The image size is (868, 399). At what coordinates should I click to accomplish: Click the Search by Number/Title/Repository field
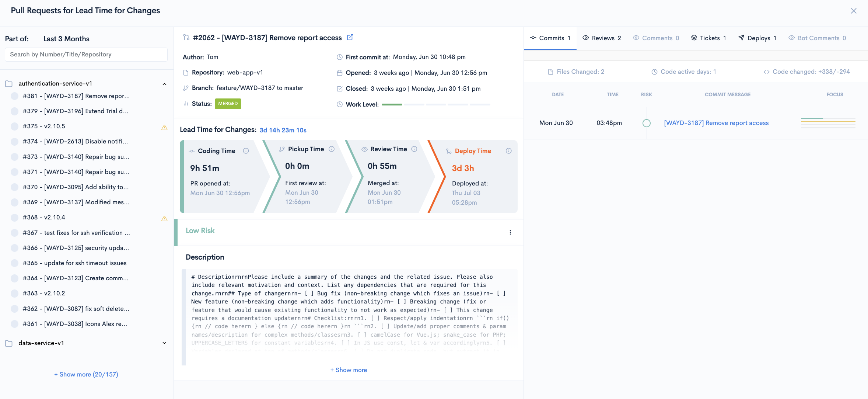click(86, 55)
